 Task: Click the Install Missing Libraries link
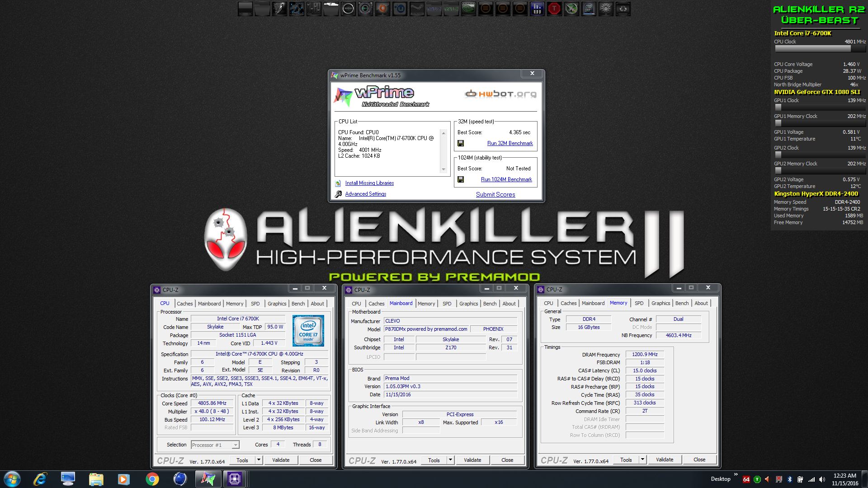[369, 183]
